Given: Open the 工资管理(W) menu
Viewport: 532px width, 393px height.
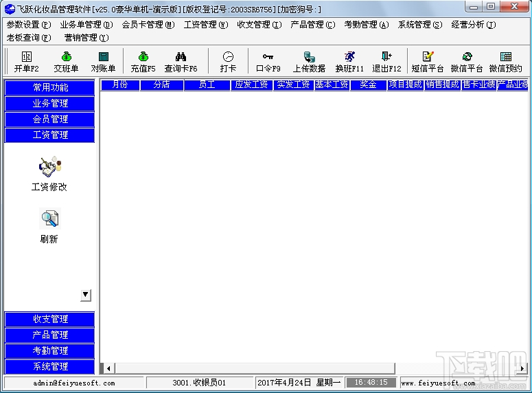Looking at the screenshot, I should pyautogui.click(x=206, y=25).
